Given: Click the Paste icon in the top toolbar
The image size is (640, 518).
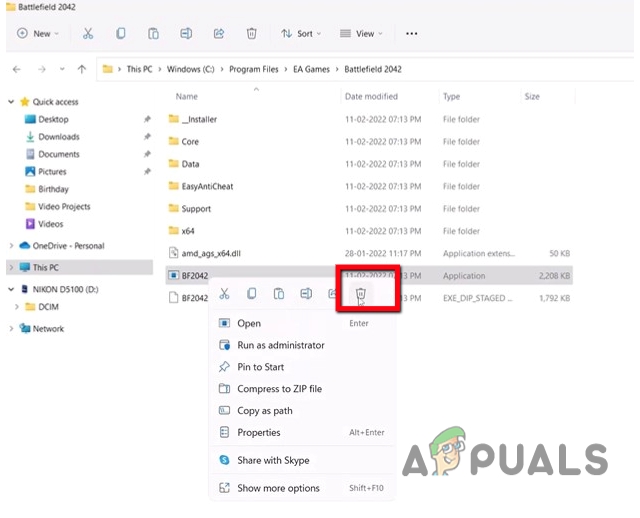Looking at the screenshot, I should click(153, 33).
